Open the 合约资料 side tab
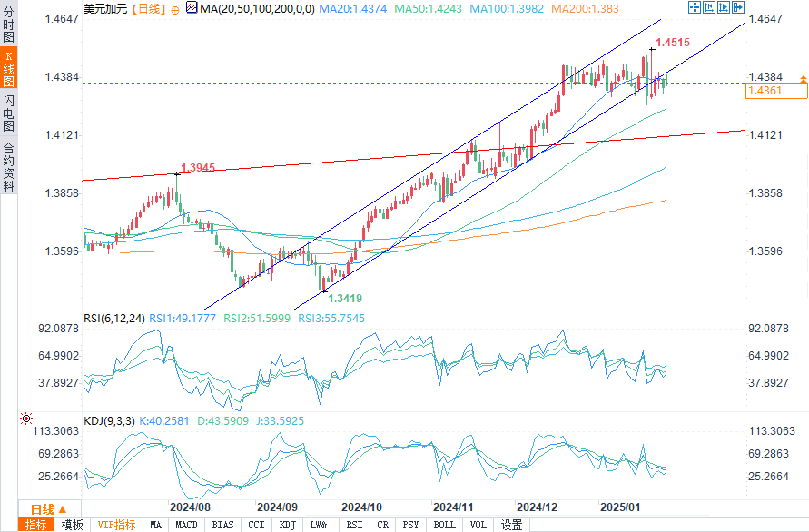The height and width of the screenshot is (532, 809). (x=8, y=166)
